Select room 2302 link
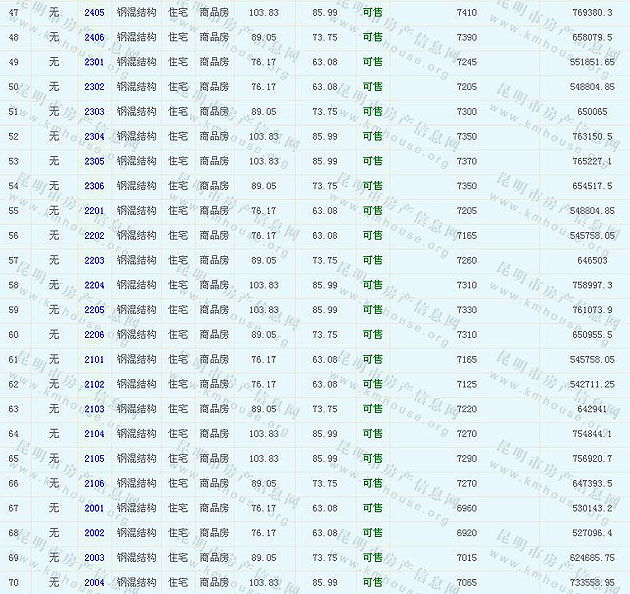This screenshot has height=594, width=630. click(x=94, y=87)
